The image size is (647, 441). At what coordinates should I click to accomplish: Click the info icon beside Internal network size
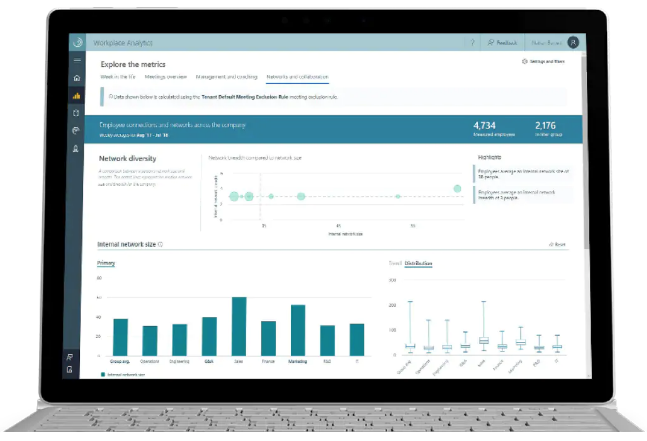coord(161,245)
